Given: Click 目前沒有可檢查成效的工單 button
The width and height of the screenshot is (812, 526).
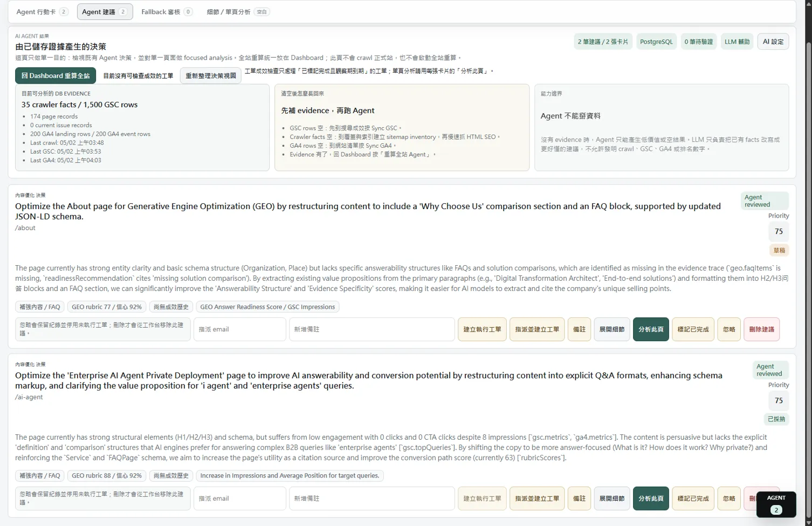Looking at the screenshot, I should 138,76.
